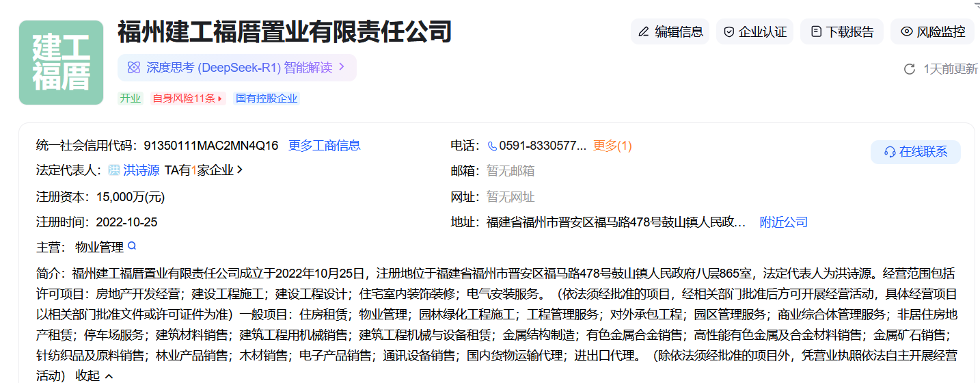The image size is (980, 383).
Task: Open 附近公司 link
Action: [783, 222]
